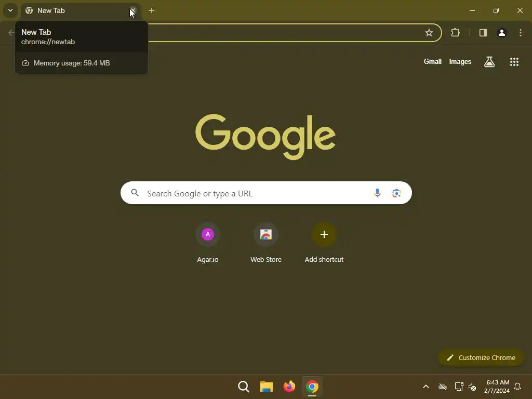Viewport: 532px width, 399px height.
Task: Open the Gmail link
Action: point(433,61)
